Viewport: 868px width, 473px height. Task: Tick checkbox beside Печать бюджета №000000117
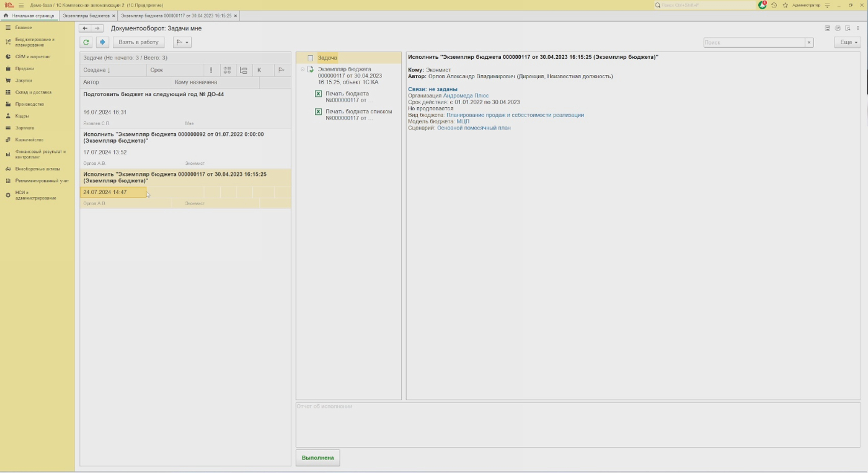coord(319,94)
